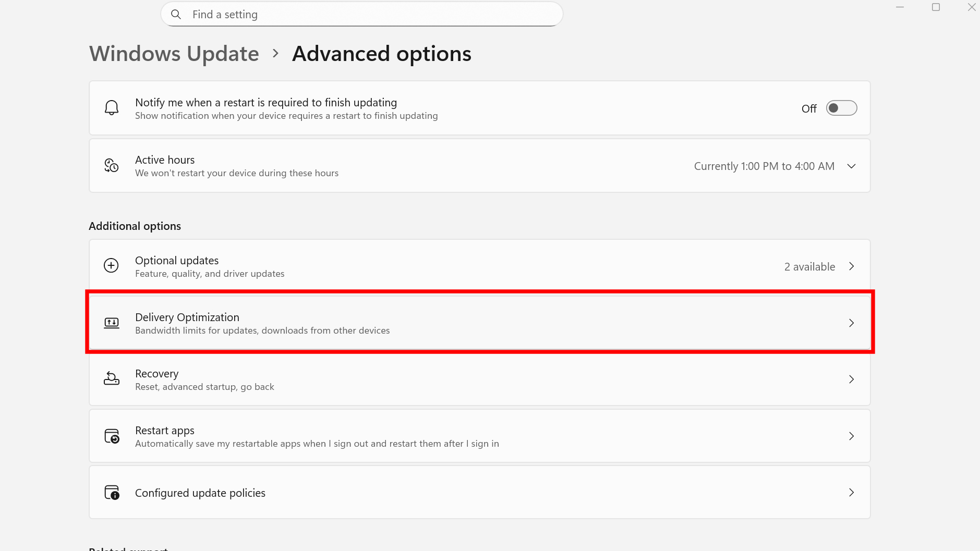Image resolution: width=980 pixels, height=551 pixels.
Task: Expand the Configured update policies chevron
Action: pyautogui.click(x=851, y=492)
